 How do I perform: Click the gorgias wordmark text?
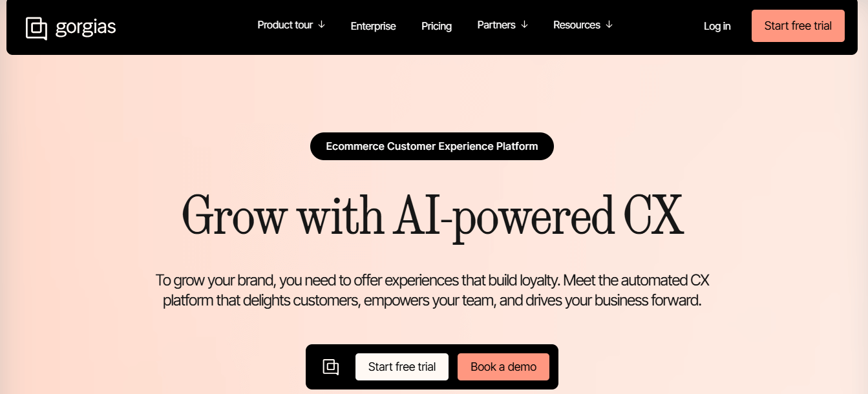pos(85,28)
